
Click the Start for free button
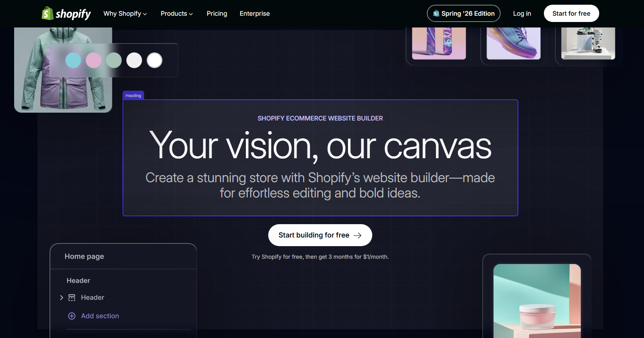[571, 13]
